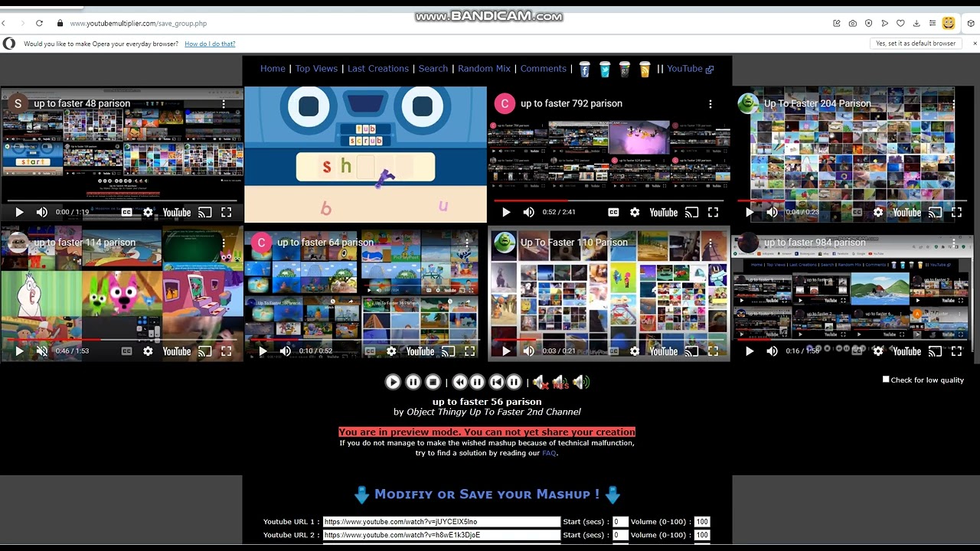Image resolution: width=980 pixels, height=551 pixels.
Task: Unmute the up to faster 114 parison video
Action: pyautogui.click(x=42, y=351)
